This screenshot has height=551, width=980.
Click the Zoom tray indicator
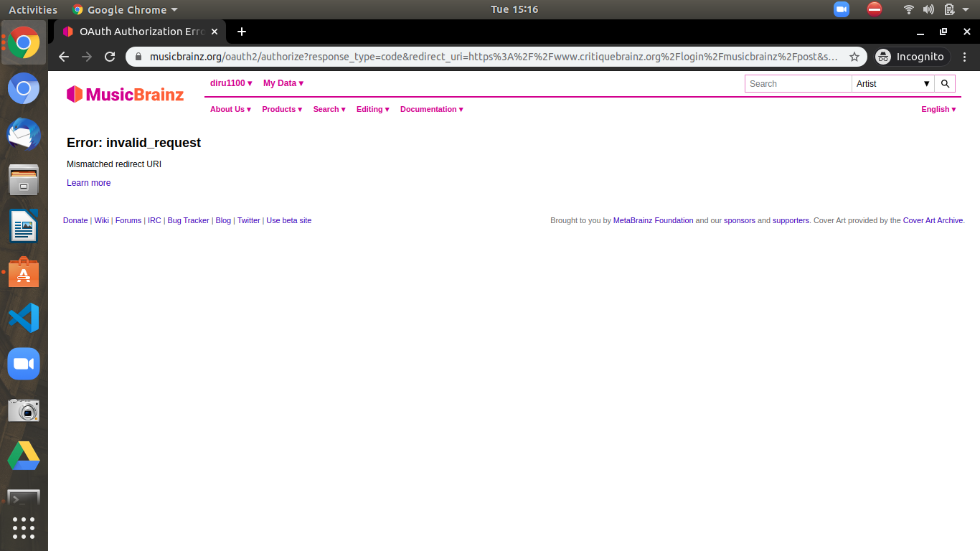[842, 9]
